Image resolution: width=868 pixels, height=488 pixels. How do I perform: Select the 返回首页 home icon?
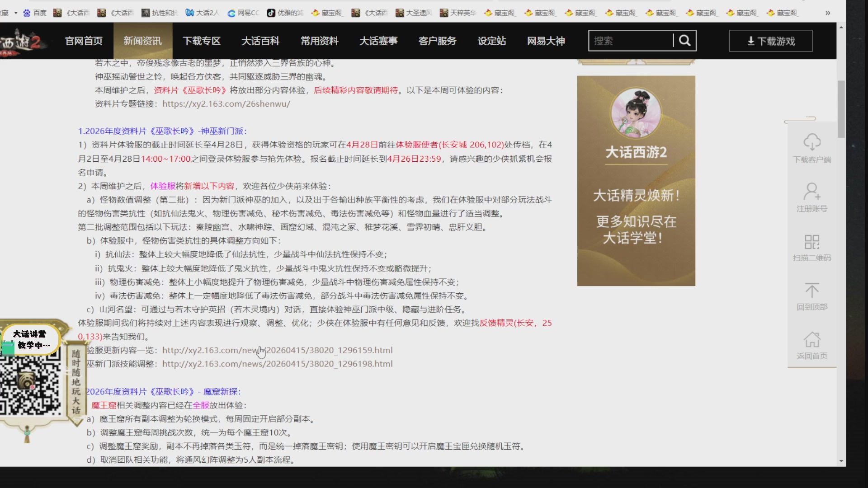click(x=812, y=343)
